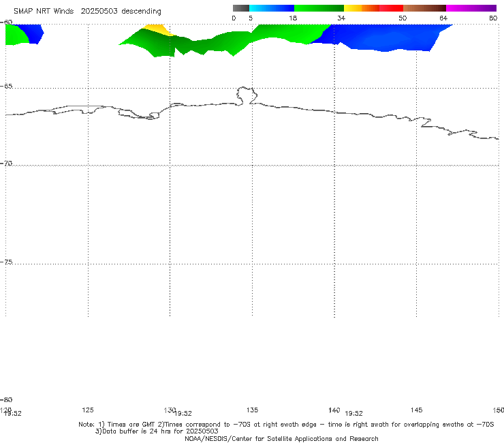Click the '135' longitude label
The image size is (504, 443).
252,410
